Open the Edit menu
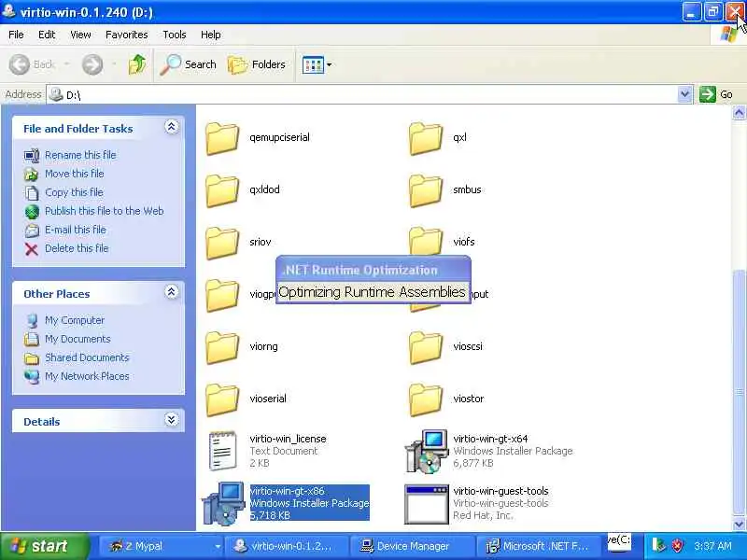 [47, 35]
